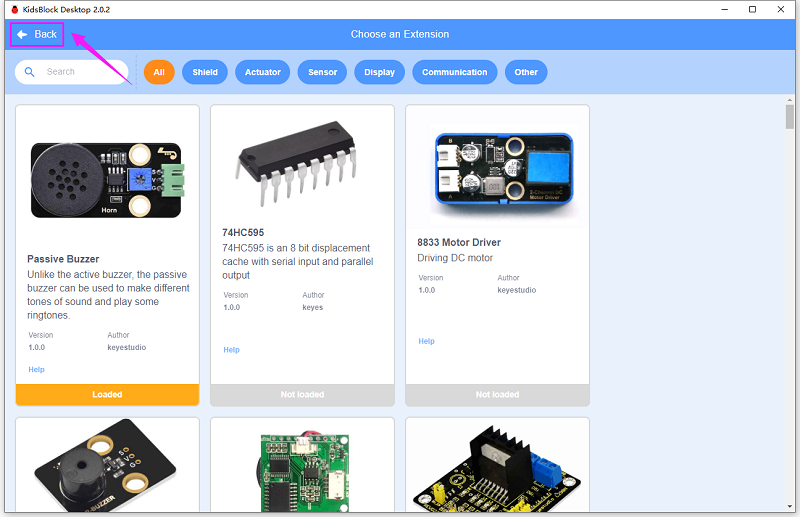Click the 74HC595 title text
This screenshot has height=517, width=800.
[x=243, y=232]
